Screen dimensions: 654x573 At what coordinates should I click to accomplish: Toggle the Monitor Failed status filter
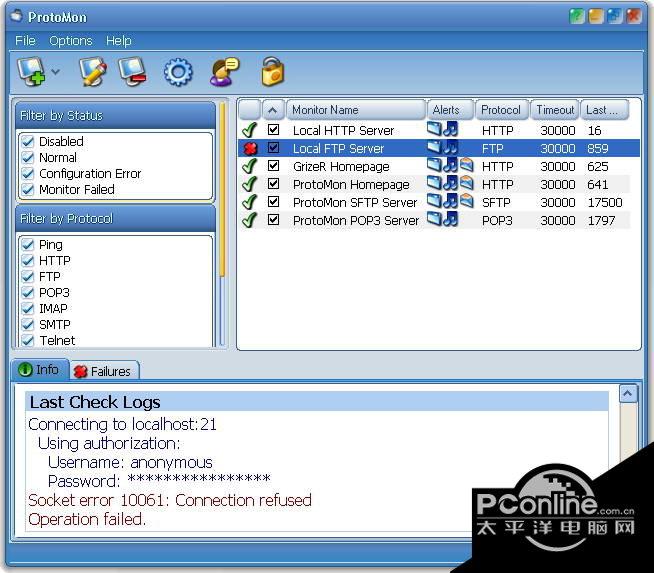pos(28,189)
